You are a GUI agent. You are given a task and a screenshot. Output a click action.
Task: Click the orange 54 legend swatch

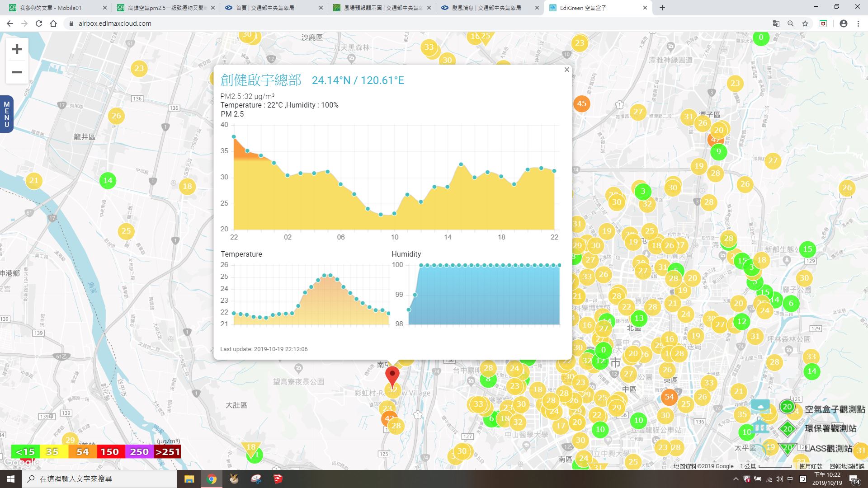(x=82, y=451)
